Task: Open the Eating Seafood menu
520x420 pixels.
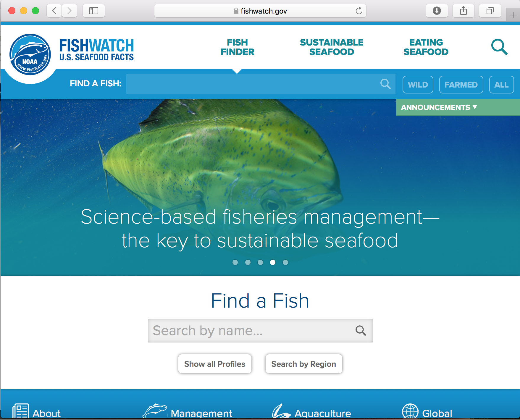Action: pyautogui.click(x=426, y=47)
